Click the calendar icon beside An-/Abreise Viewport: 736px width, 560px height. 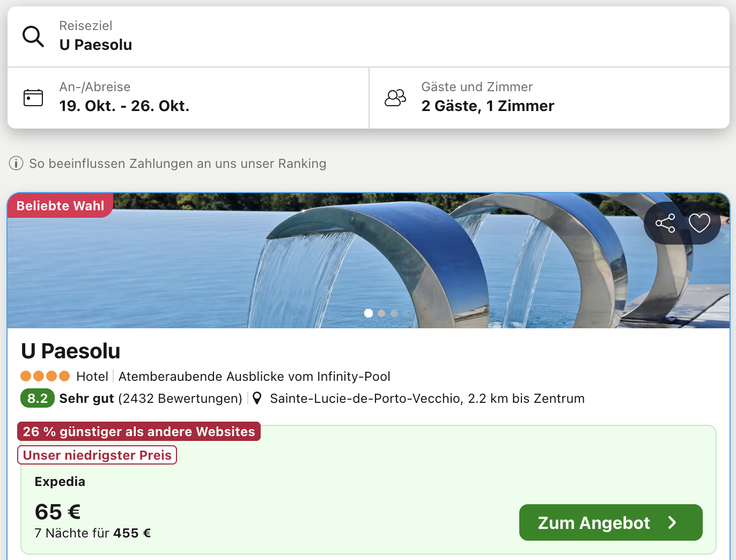[x=33, y=98]
